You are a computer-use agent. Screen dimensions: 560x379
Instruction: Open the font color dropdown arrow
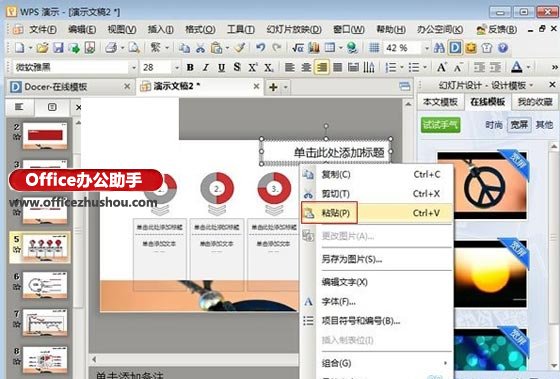[529, 68]
